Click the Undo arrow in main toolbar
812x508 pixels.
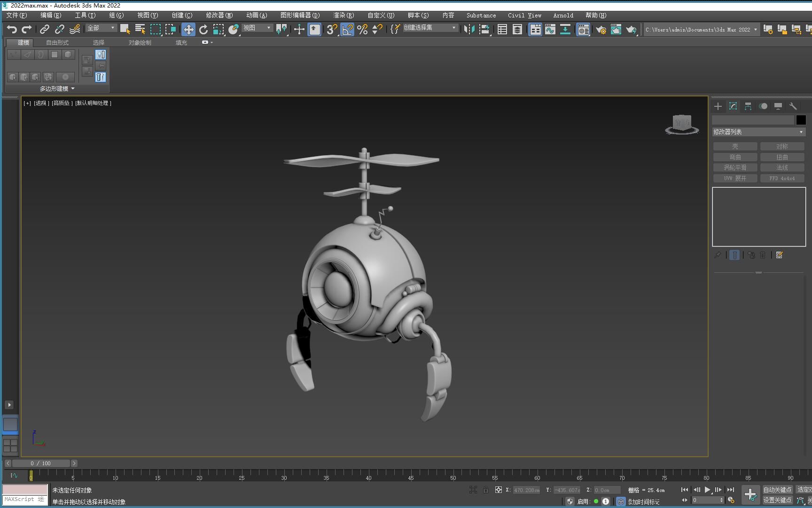point(12,29)
